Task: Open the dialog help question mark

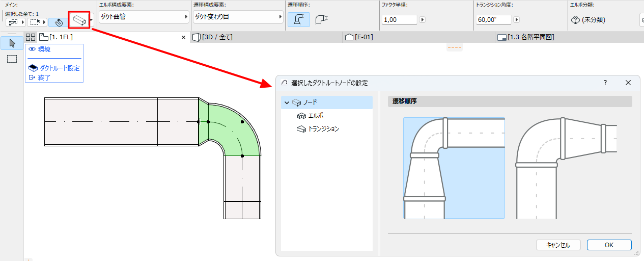Action: (x=605, y=83)
